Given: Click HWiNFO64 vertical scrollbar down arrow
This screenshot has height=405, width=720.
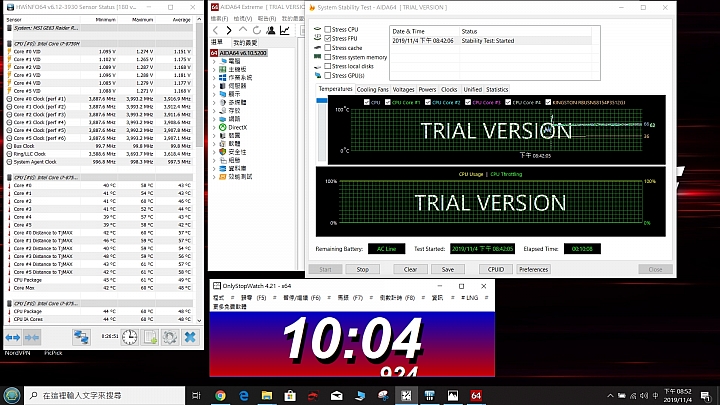Looking at the screenshot, I should [199, 321].
